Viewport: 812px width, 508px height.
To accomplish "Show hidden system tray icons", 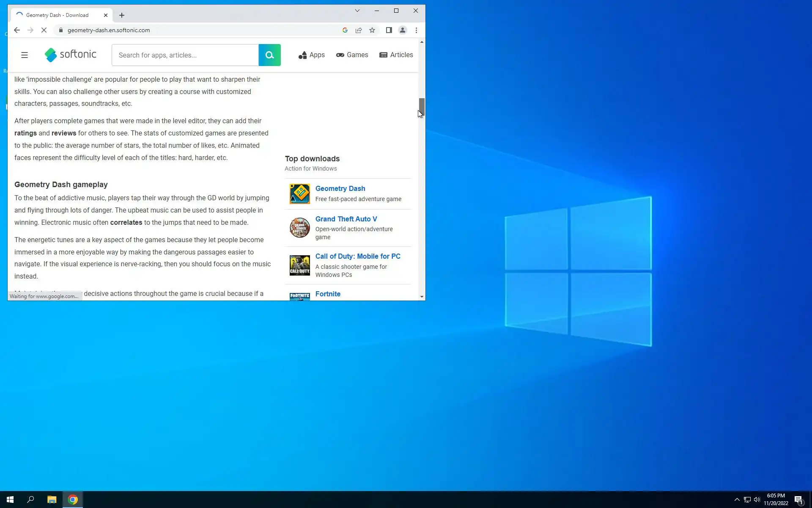I will tap(737, 500).
